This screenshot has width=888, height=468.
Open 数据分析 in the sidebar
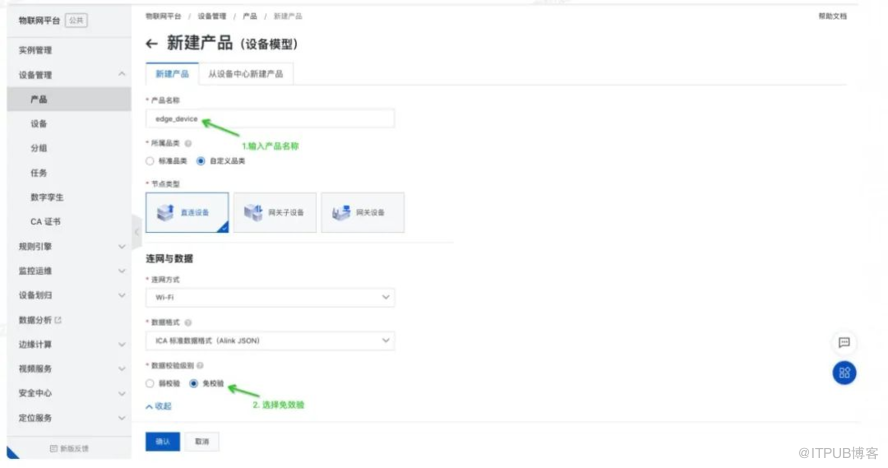[35, 320]
